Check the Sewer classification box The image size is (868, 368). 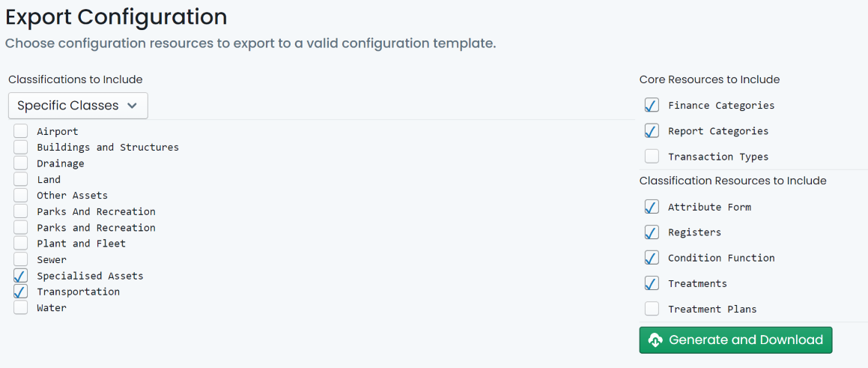(x=20, y=259)
